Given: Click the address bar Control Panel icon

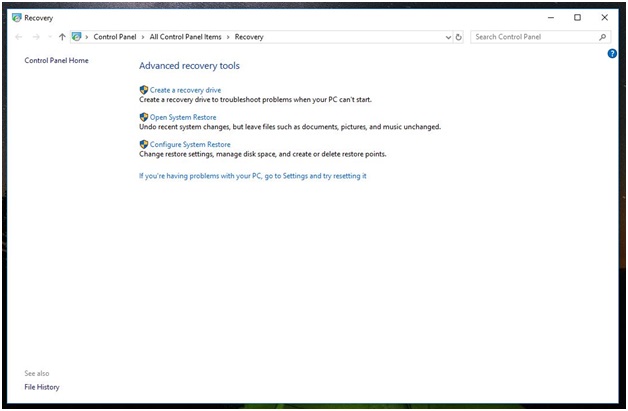Looking at the screenshot, I should click(76, 37).
